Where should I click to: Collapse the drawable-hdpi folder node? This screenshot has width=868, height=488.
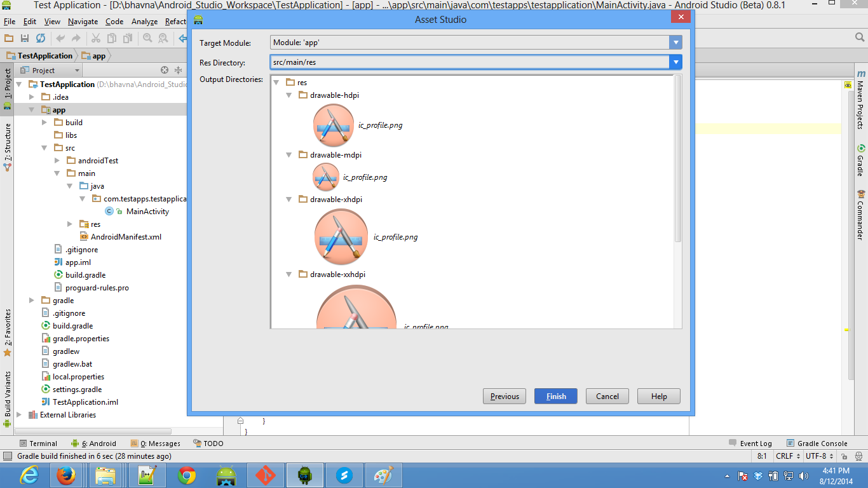288,95
